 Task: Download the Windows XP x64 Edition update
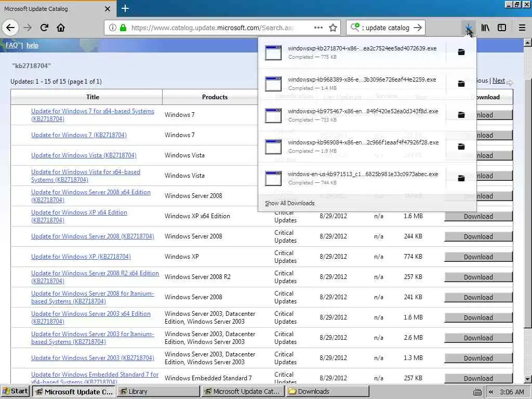click(478, 217)
